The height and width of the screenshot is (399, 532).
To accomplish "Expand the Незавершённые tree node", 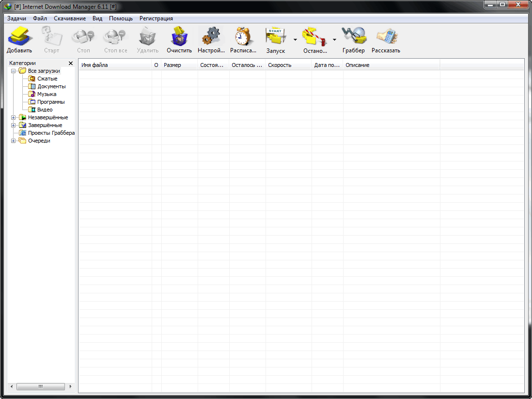I will (13, 117).
